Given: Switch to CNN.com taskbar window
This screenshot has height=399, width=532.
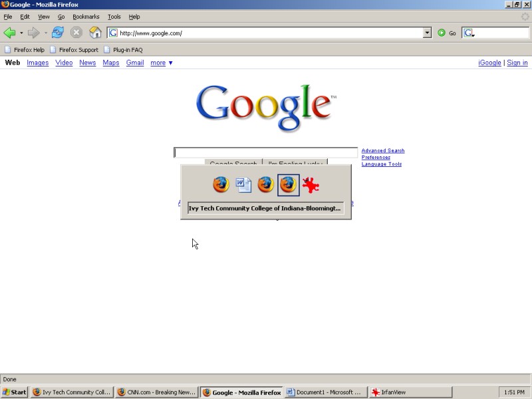Looking at the screenshot, I should [x=156, y=392].
